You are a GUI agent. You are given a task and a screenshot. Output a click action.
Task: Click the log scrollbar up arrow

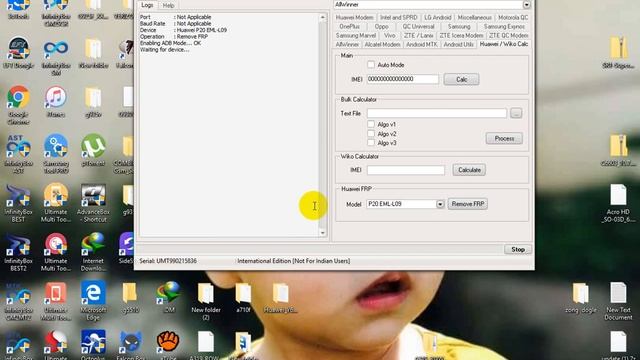(x=322, y=17)
